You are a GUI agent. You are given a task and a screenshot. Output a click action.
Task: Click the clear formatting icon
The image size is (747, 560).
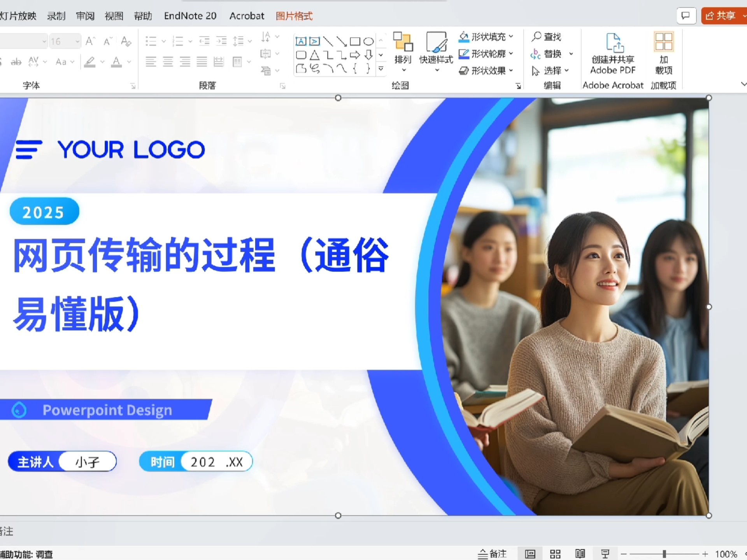click(126, 41)
